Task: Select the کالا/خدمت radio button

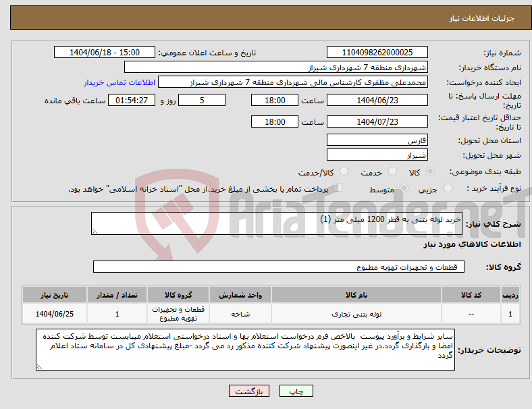Action: pos(344,171)
